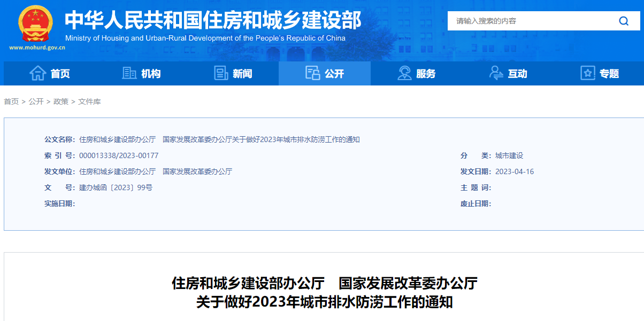Select the 机构 institutions icon
Screen dimensions: 644x321
pos(129,73)
